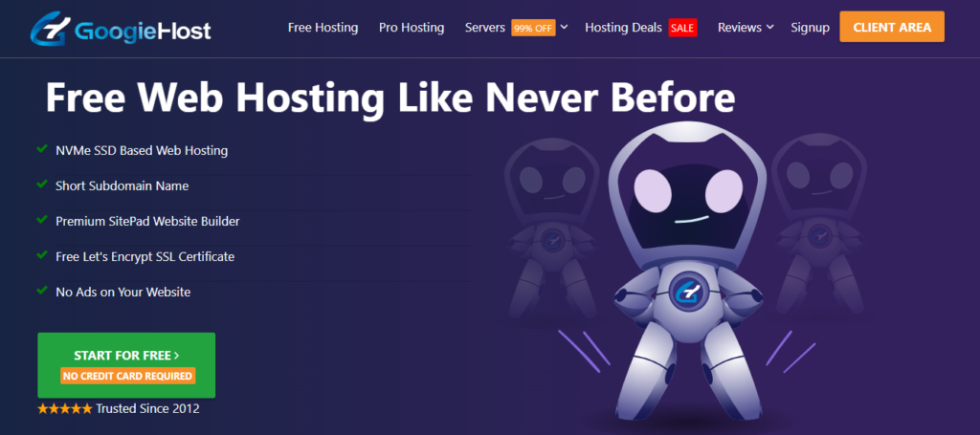Open the Signup link
This screenshot has width=980, height=435.
click(810, 28)
